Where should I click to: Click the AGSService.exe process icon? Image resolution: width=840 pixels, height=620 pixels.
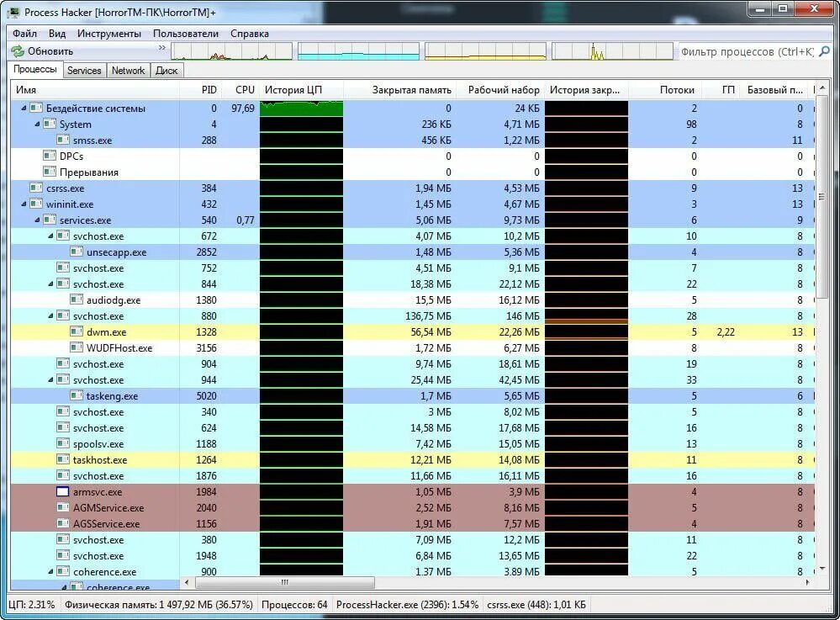point(63,523)
